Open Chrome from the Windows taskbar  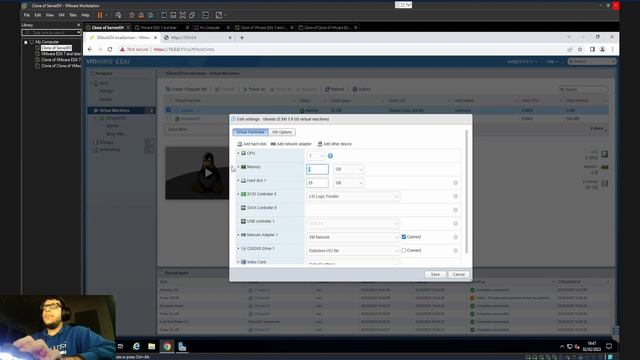click(x=167, y=347)
